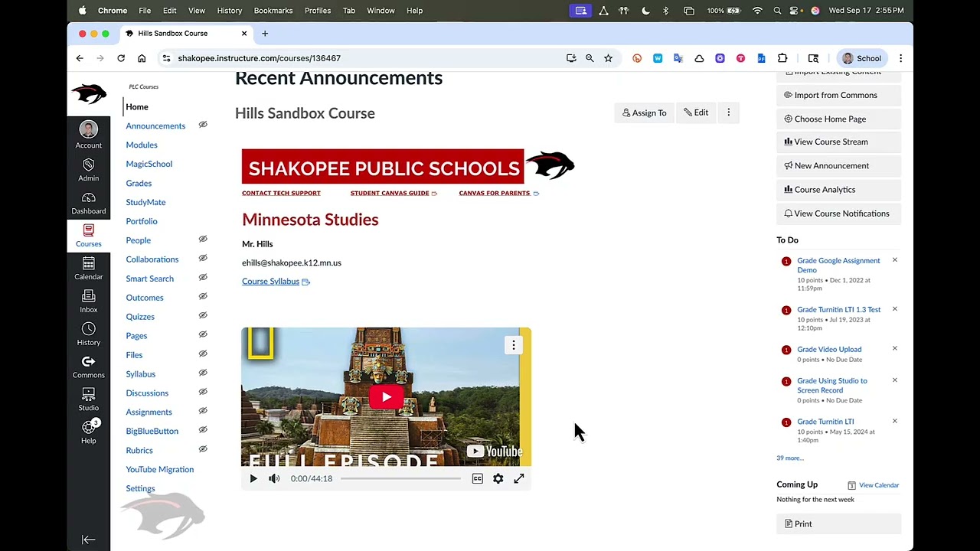Click the Print button
The width and height of the screenshot is (980, 551).
pos(838,524)
